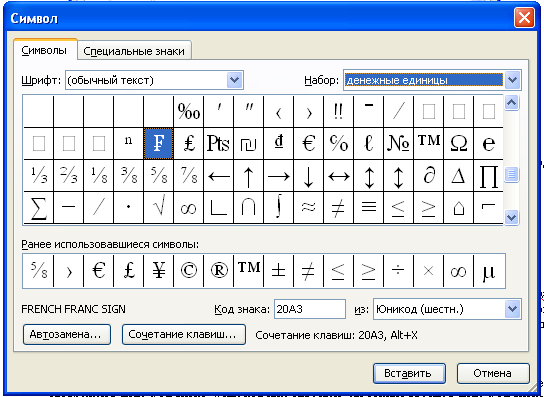
Task: Select the care-of ℅ symbol
Action: coord(338,143)
